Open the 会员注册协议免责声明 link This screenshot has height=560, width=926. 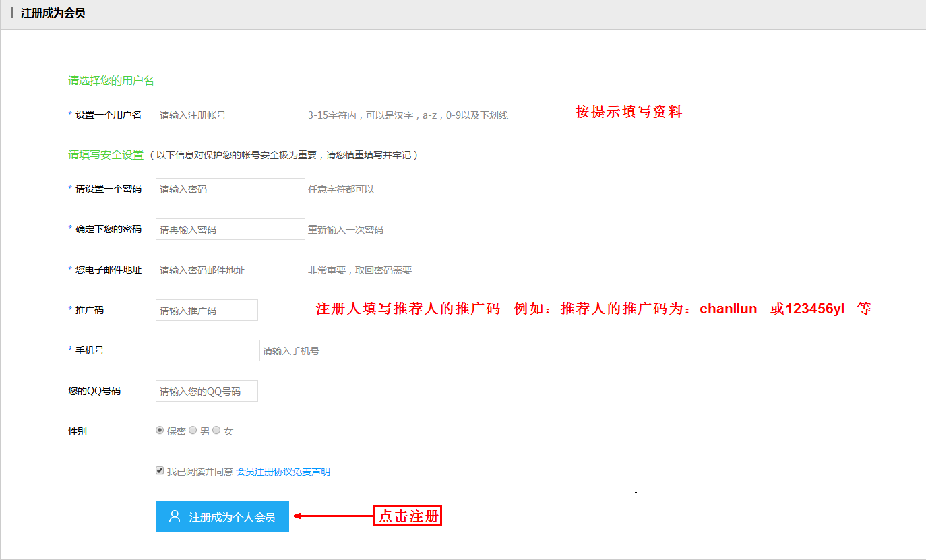point(283,472)
